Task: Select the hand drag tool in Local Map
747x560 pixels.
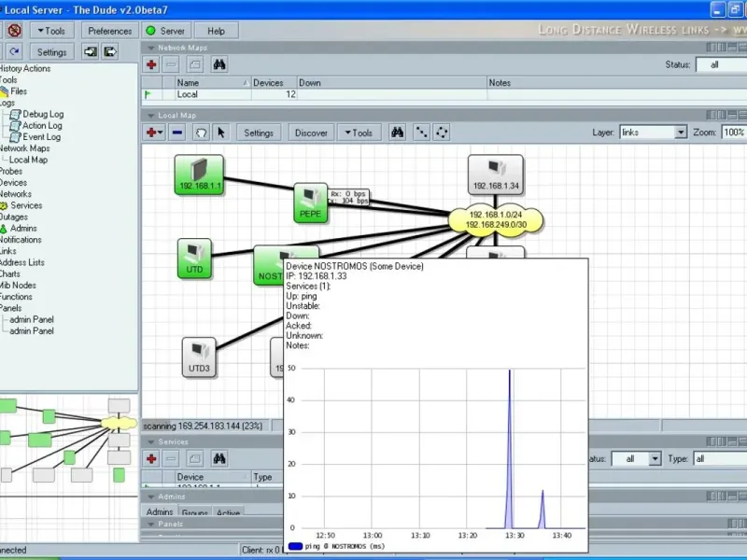Action: [x=201, y=133]
